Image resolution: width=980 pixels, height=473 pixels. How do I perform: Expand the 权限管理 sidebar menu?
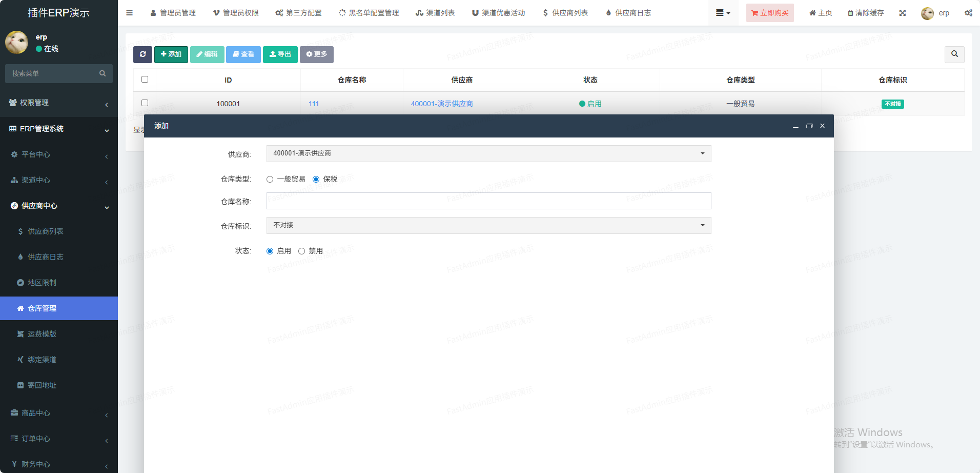tap(58, 103)
